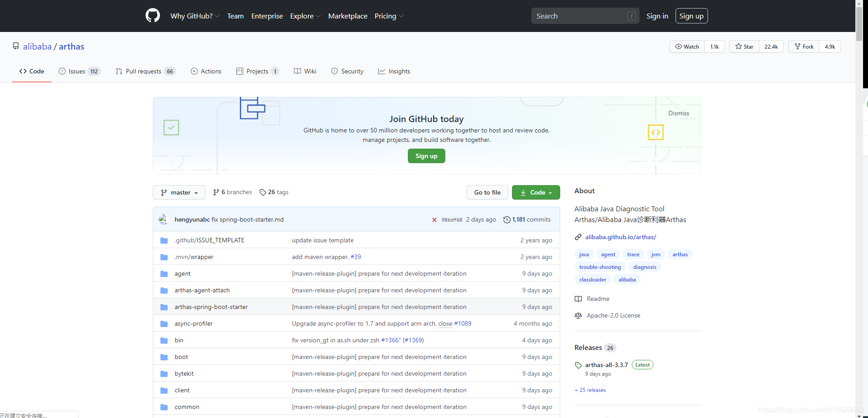
Task: Open the stargazers count 22.4k
Action: tap(771, 46)
